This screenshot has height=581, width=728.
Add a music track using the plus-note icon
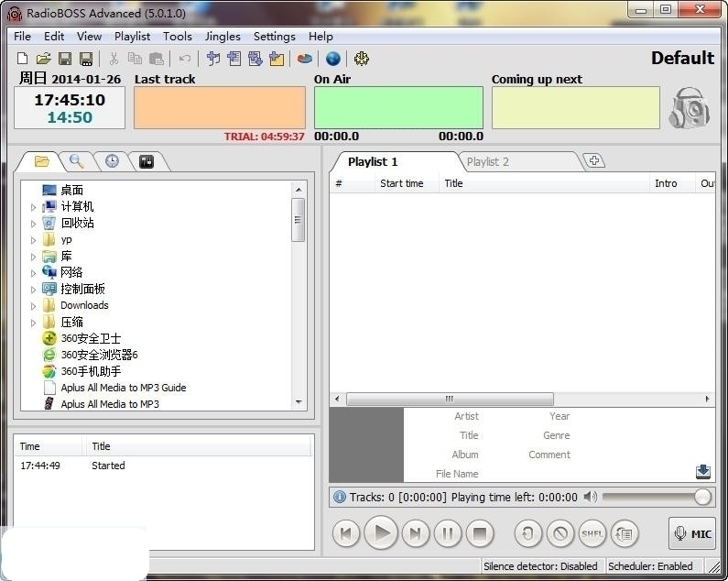pos(213,59)
